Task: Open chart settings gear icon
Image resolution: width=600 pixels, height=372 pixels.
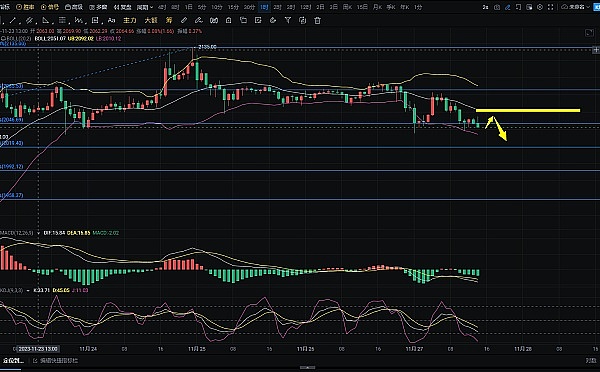Action: coord(540,7)
